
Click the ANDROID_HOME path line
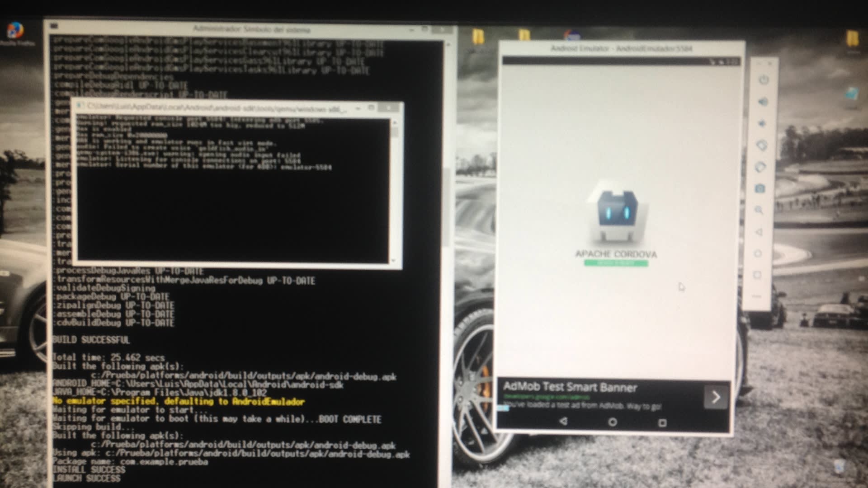pos(198,385)
